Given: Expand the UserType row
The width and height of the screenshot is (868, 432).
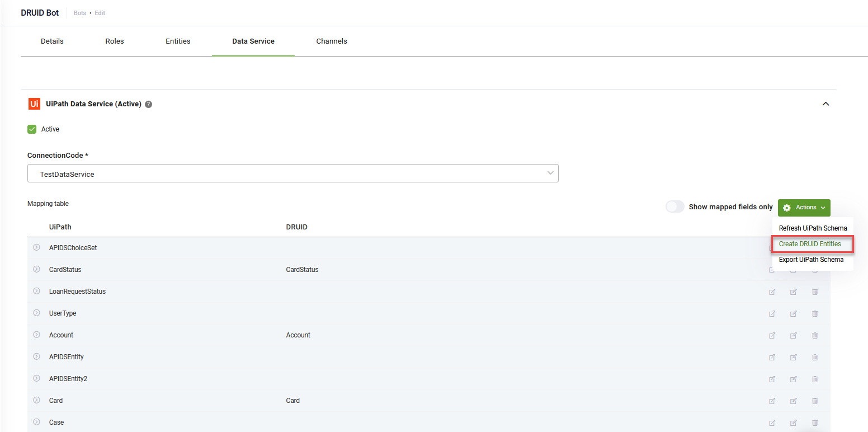Looking at the screenshot, I should coord(36,313).
